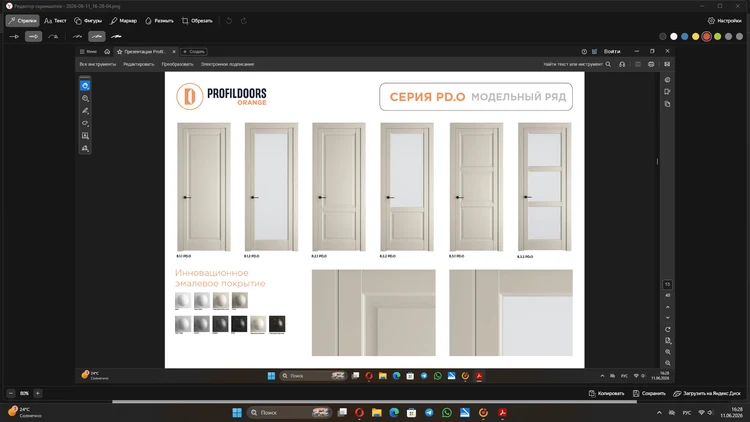
Task: Activate the Маркер highlighter tool
Action: point(123,21)
